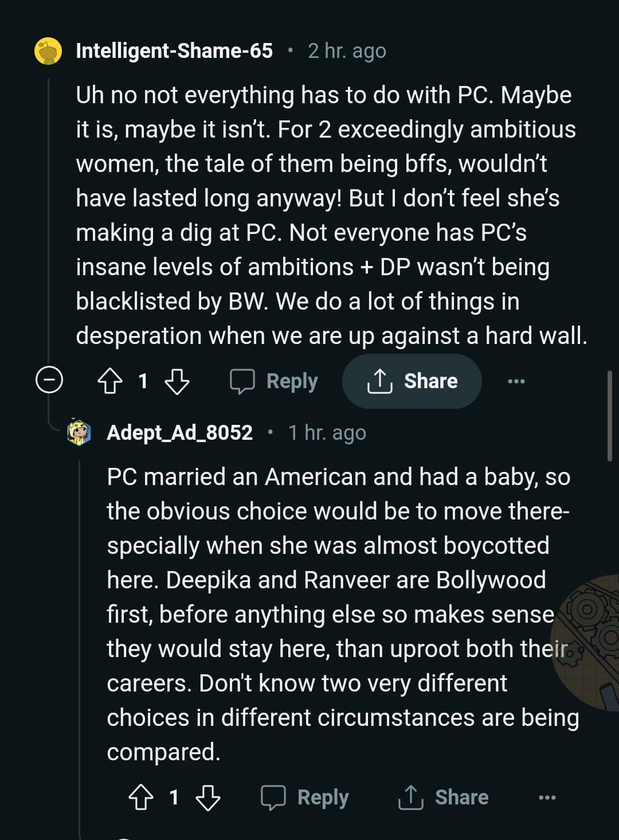619x840 pixels.
Task: Visit Adept_Ad_8052's profile via username
Action: 179,433
